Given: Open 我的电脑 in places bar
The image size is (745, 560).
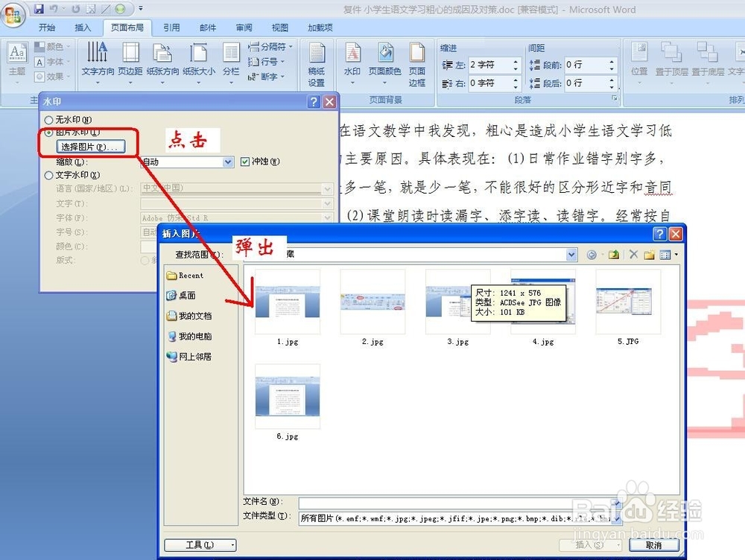Looking at the screenshot, I should 189,337.
